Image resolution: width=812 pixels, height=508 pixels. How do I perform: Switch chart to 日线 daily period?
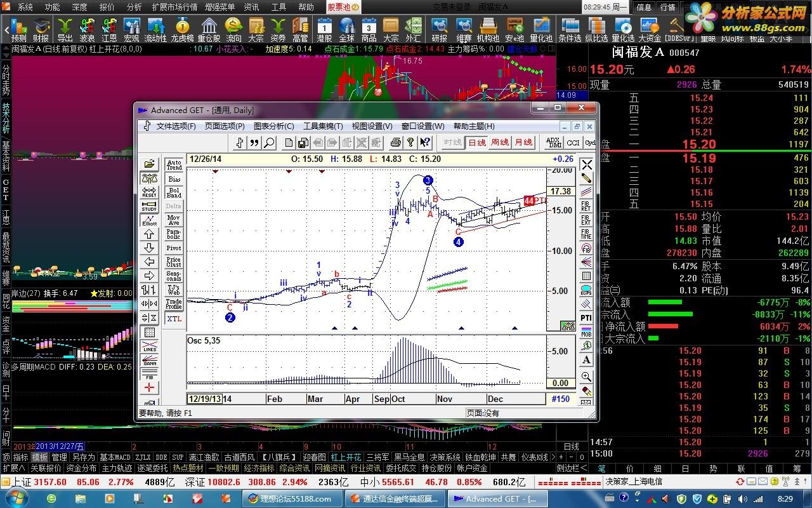click(x=477, y=143)
